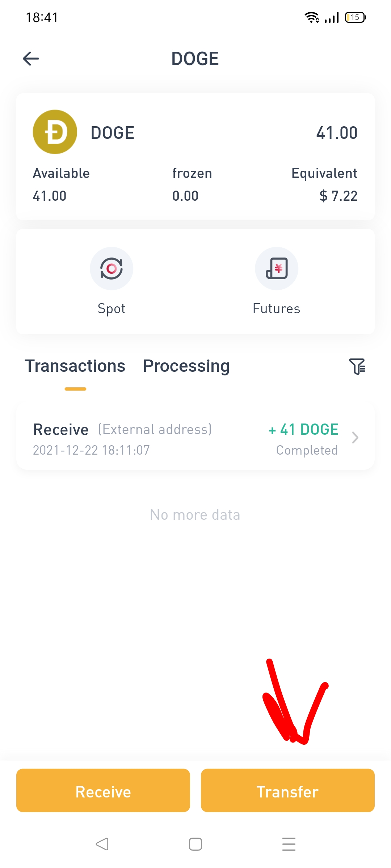Open the transaction filter icon
391x868 pixels.
tap(357, 366)
